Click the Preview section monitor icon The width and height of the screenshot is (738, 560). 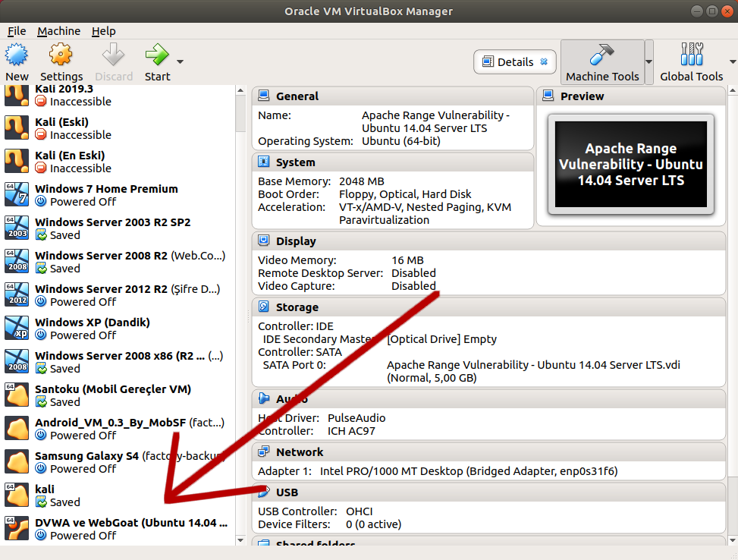(548, 96)
